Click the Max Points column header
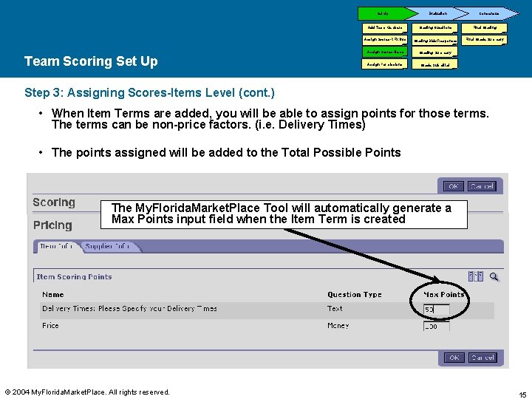Screen dimensions: 532x399 (444, 295)
